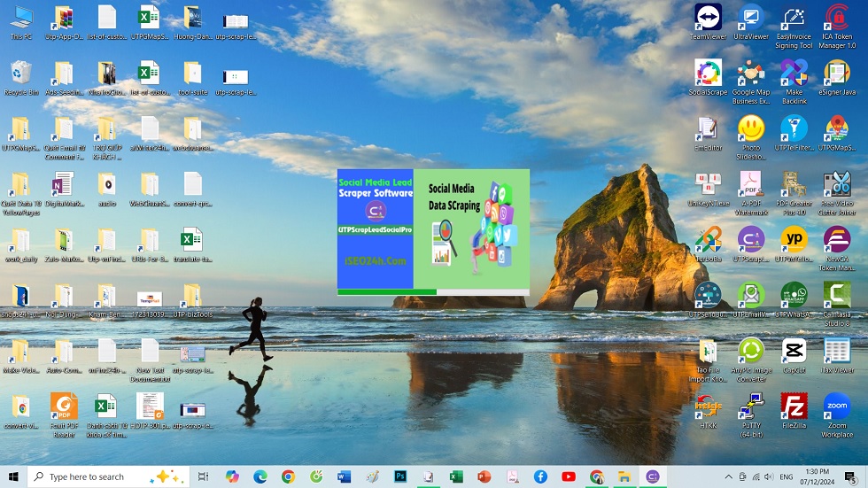Select the CapCut desktop icon

coord(794,351)
